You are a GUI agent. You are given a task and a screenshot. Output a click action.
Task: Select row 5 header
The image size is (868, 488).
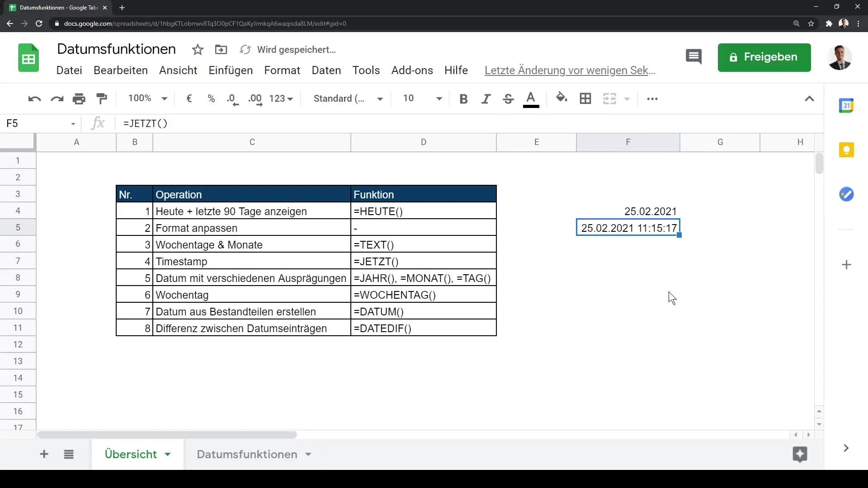(x=18, y=227)
